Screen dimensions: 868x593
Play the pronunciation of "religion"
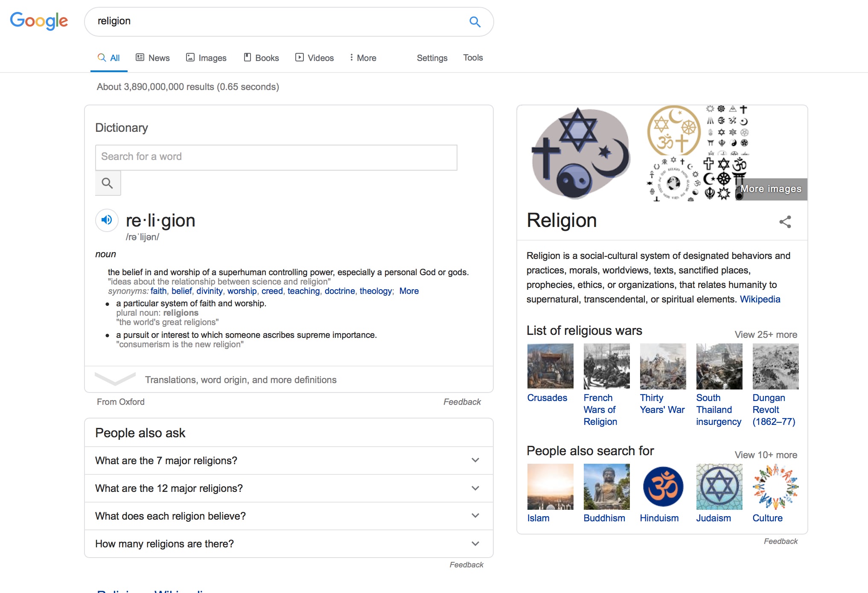[107, 220]
